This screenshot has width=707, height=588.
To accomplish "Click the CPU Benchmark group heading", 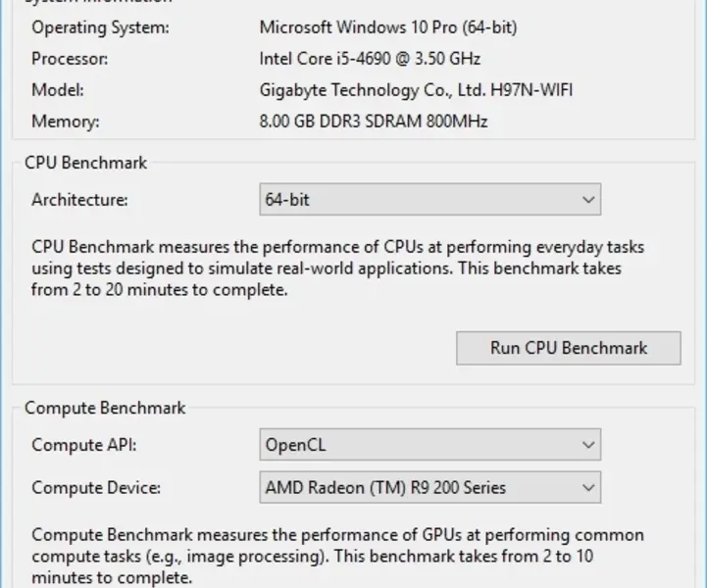I will [x=85, y=163].
